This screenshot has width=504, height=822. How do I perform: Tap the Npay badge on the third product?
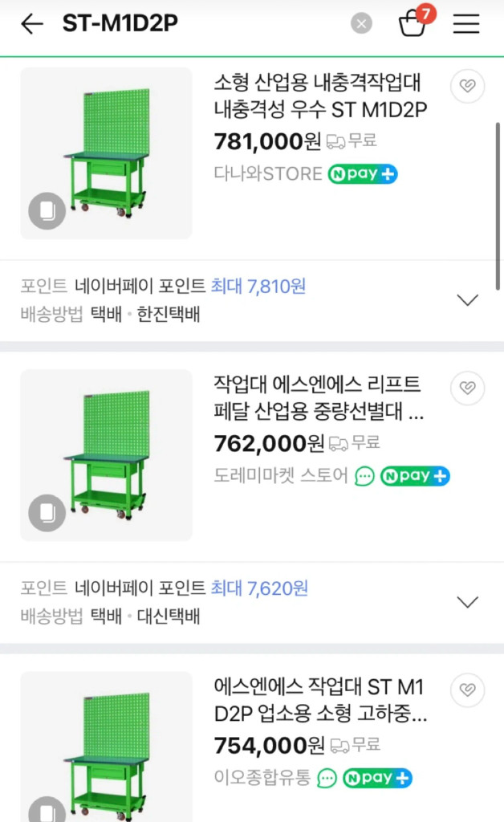(x=377, y=778)
